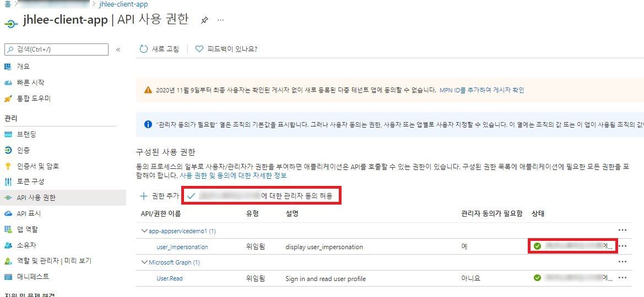644x297 pixels.
Task: Click the User.Read permission link
Action: coord(170,278)
